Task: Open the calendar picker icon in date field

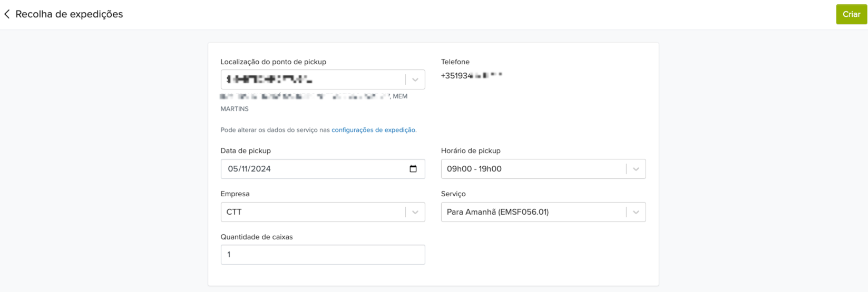Action: tap(413, 169)
